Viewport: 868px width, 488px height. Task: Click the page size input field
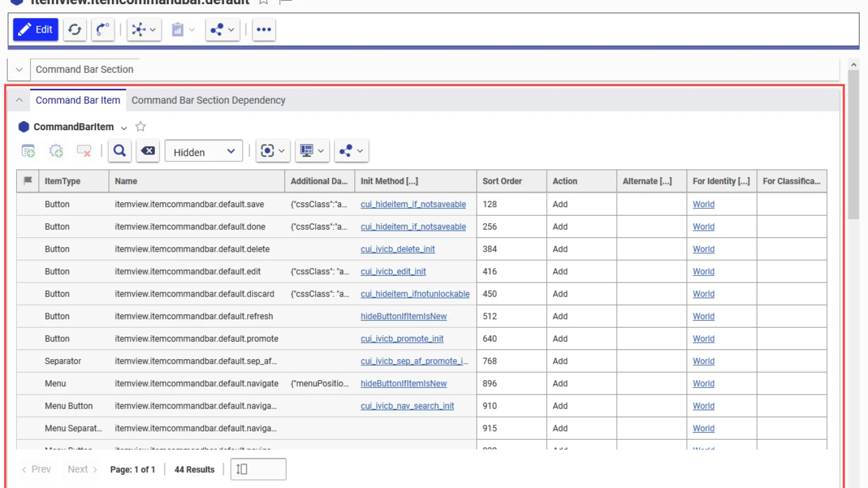pyautogui.click(x=258, y=469)
